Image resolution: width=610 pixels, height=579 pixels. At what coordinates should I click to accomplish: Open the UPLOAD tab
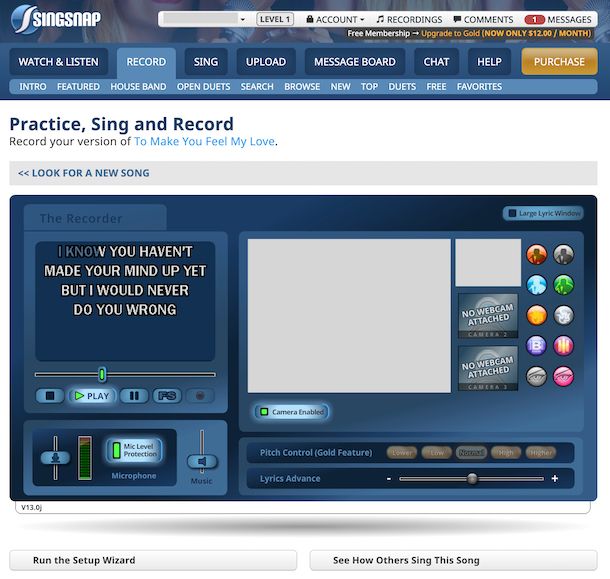[x=266, y=61]
